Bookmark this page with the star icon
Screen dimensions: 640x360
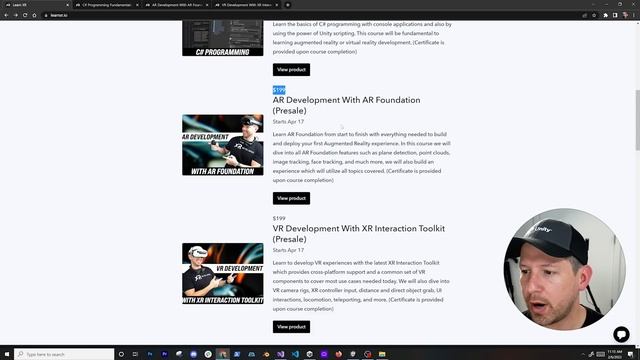click(x=594, y=15)
